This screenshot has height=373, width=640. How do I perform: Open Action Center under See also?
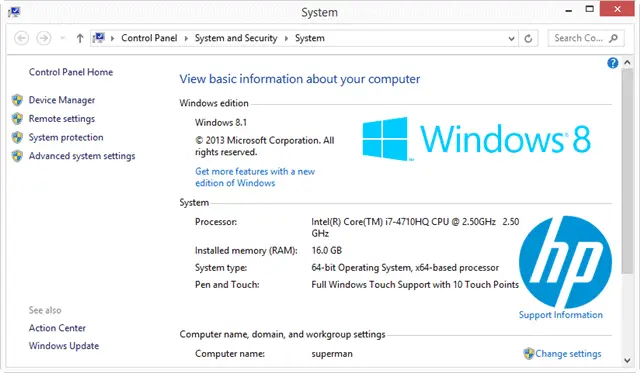coord(57,328)
